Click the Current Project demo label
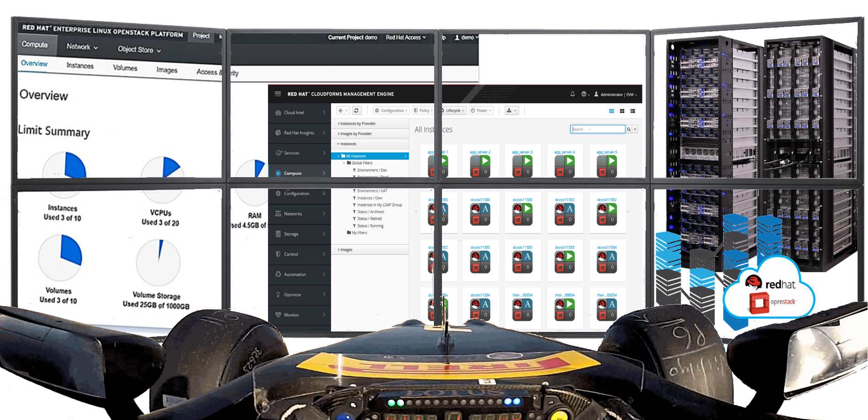The image size is (868, 420). coord(352,37)
